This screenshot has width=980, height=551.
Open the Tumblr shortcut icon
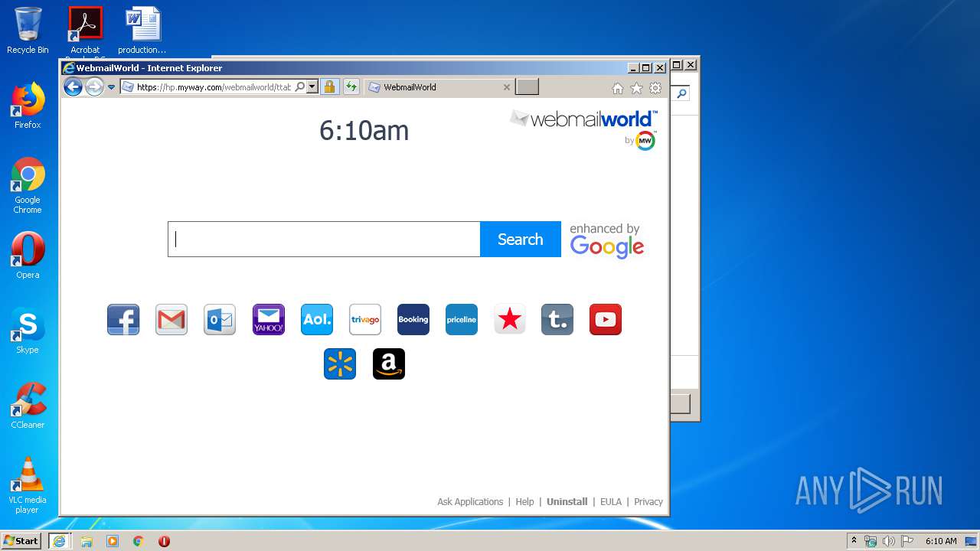pyautogui.click(x=557, y=320)
